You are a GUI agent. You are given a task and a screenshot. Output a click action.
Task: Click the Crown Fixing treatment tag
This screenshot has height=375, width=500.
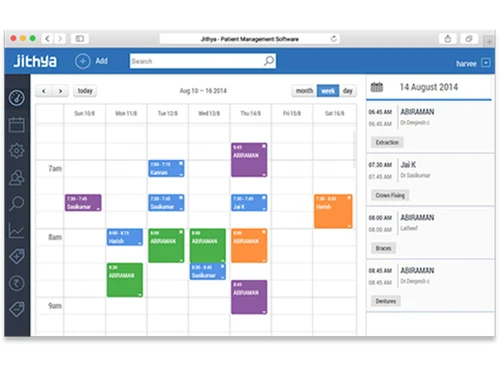(x=390, y=195)
